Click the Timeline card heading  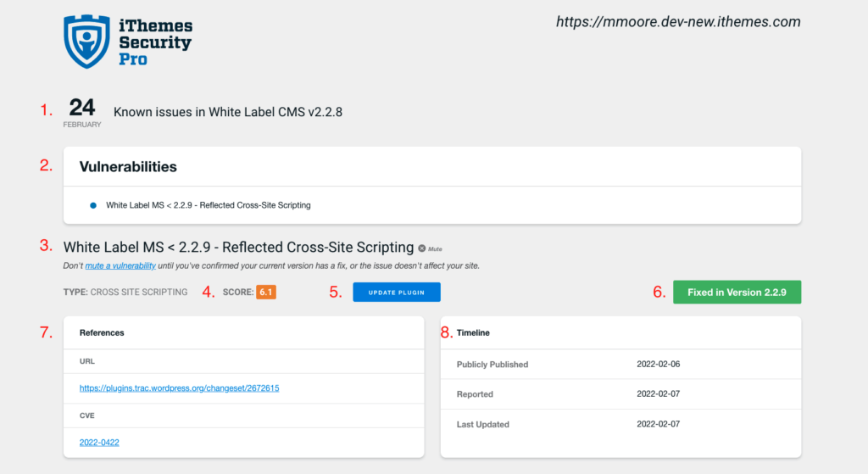coord(473,332)
